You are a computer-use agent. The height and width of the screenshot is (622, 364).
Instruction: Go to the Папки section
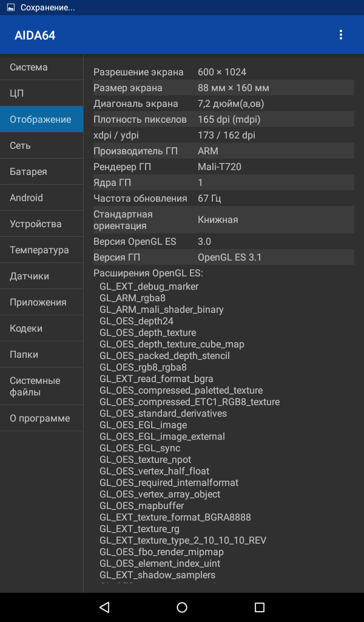point(42,355)
